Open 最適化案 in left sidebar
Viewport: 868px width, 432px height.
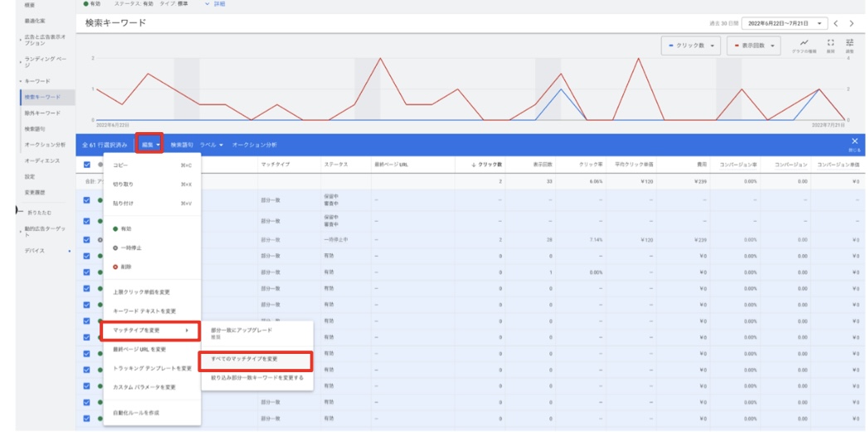34,21
